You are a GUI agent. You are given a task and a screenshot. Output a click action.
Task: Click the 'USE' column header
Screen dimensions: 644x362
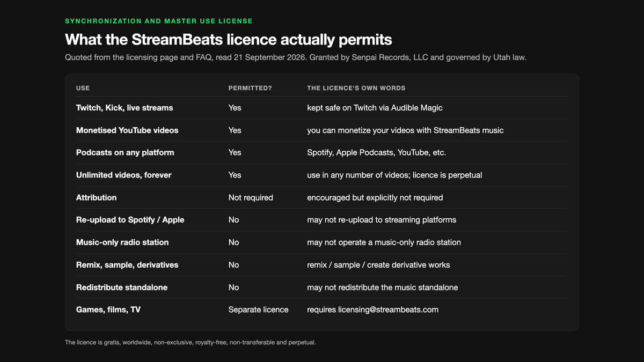[x=83, y=88]
